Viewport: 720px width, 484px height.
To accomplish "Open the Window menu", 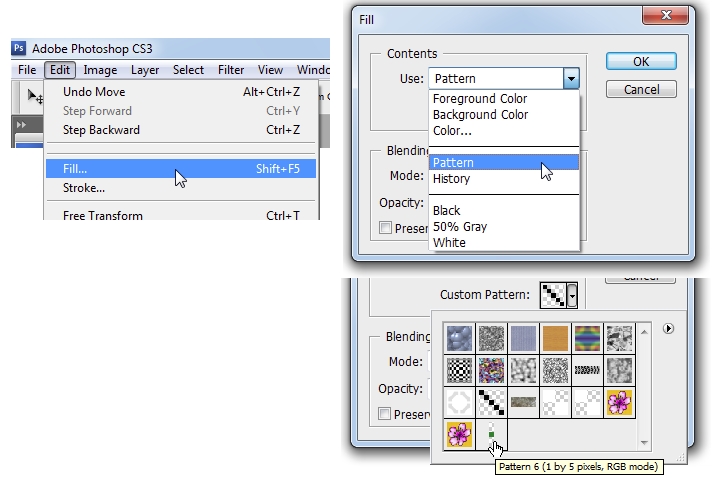I will 313,70.
